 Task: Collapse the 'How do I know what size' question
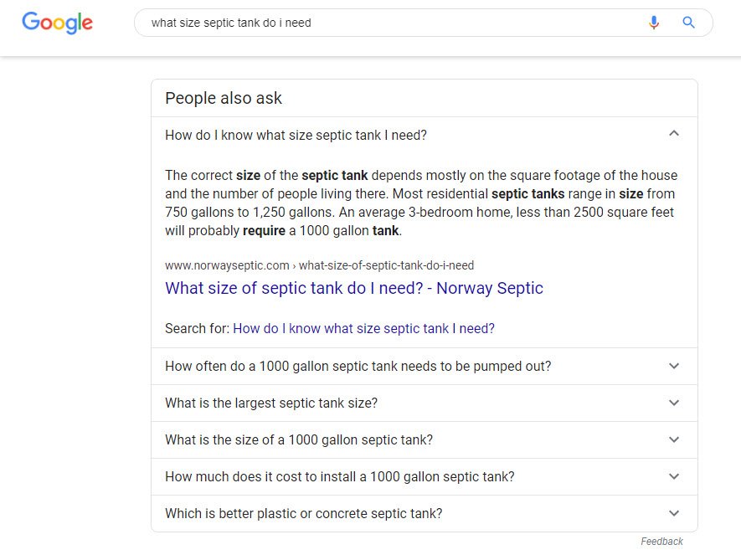[674, 134]
